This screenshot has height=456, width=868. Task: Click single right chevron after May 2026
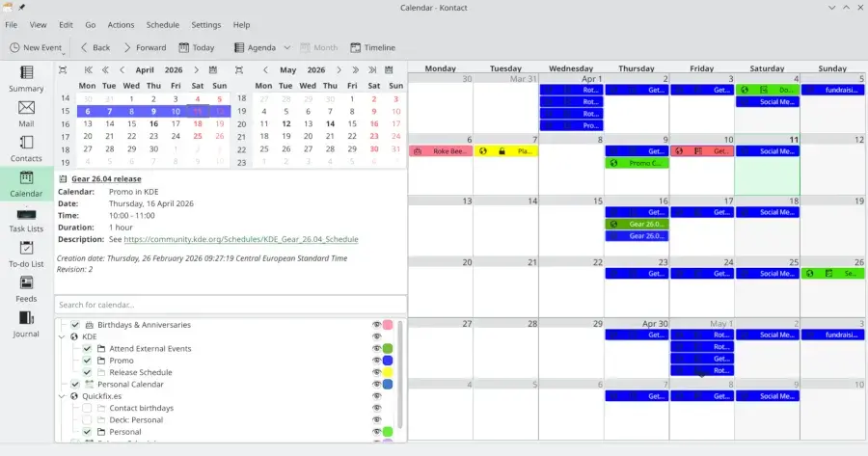point(339,69)
